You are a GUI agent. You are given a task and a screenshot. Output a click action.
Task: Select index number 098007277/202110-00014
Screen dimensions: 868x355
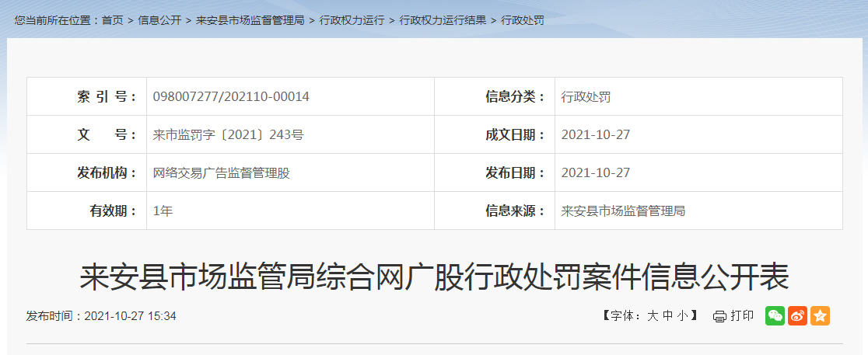(232, 97)
